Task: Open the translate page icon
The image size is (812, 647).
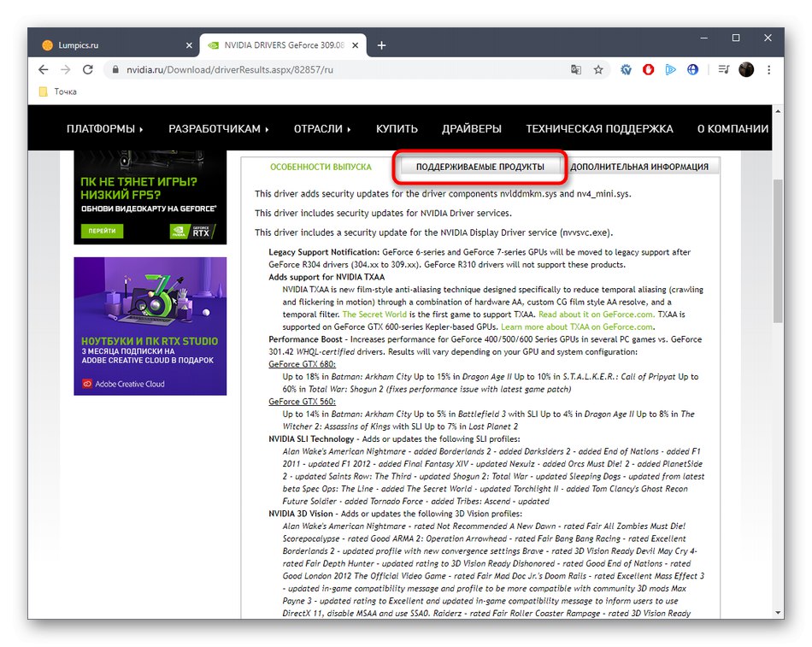Action: (576, 70)
